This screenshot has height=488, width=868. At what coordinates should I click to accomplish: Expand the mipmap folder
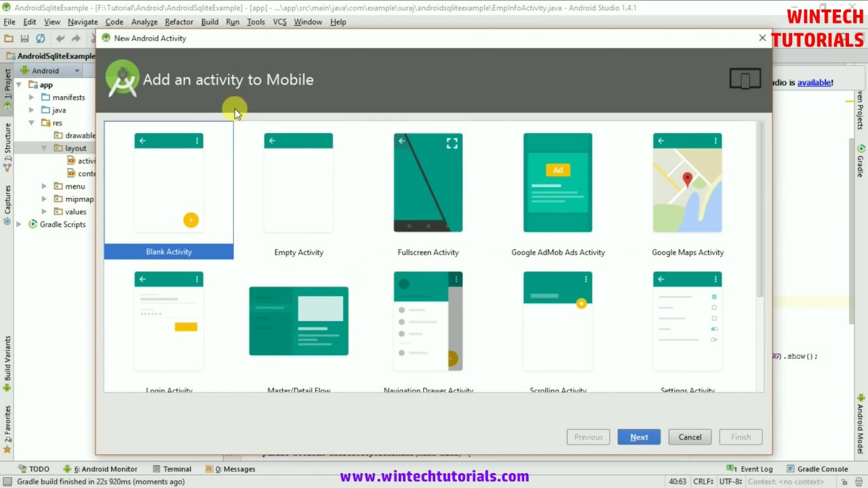click(44, 199)
